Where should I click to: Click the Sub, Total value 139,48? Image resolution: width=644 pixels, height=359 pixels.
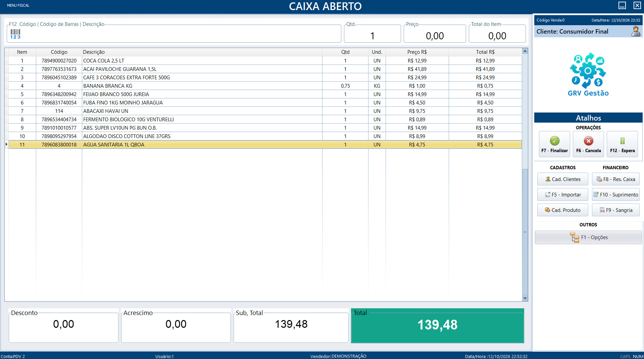click(291, 324)
